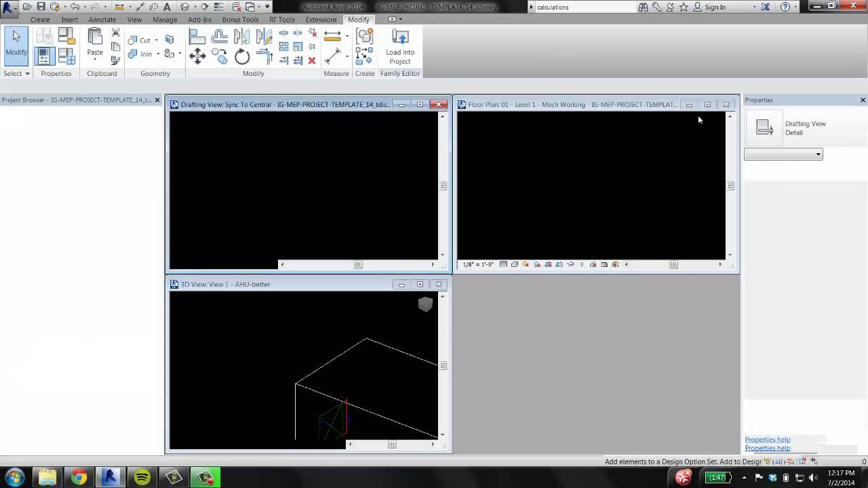The image size is (868, 488).
Task: Open the view scale 1/8" = 1'-0" selector
Action: click(477, 264)
